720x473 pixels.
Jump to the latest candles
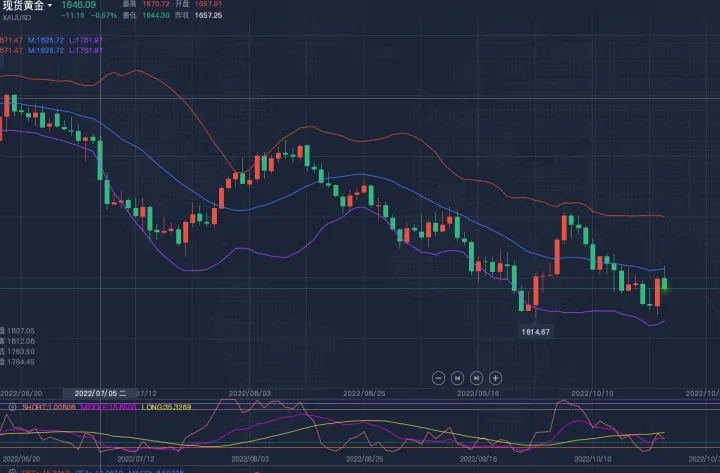coord(476,377)
